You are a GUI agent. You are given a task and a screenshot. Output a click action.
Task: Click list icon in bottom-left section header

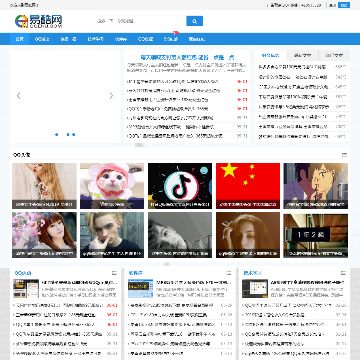coord(114,273)
